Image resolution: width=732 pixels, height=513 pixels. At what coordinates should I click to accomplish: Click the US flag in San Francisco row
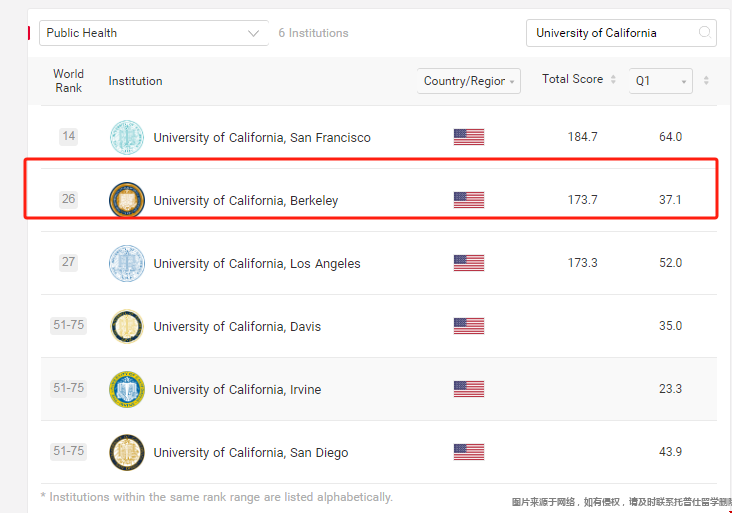click(x=469, y=137)
